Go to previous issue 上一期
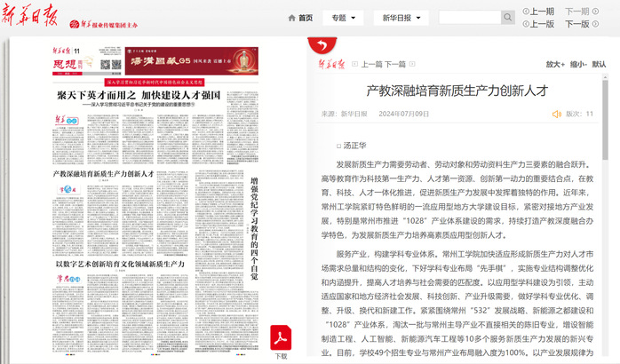Screen dimensions: 620x364 tap(538, 12)
